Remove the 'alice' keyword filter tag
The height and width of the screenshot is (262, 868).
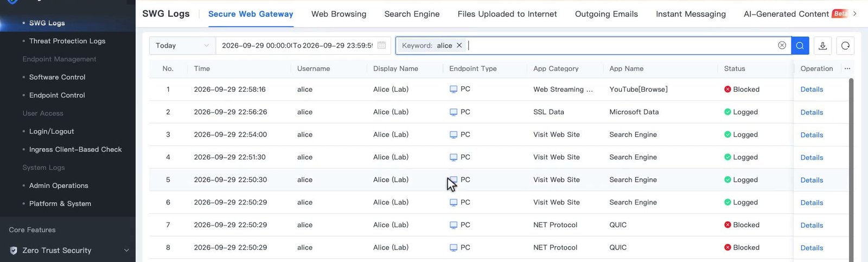(x=459, y=46)
